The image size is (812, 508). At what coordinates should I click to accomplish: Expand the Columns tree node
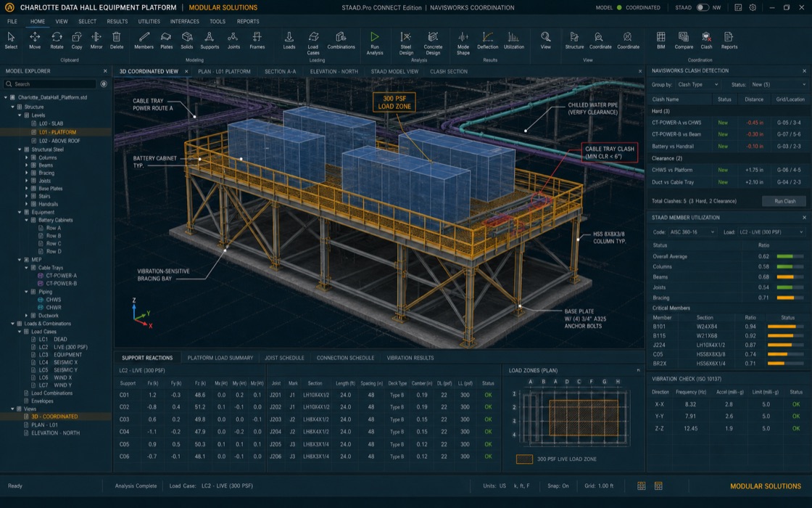click(26, 157)
